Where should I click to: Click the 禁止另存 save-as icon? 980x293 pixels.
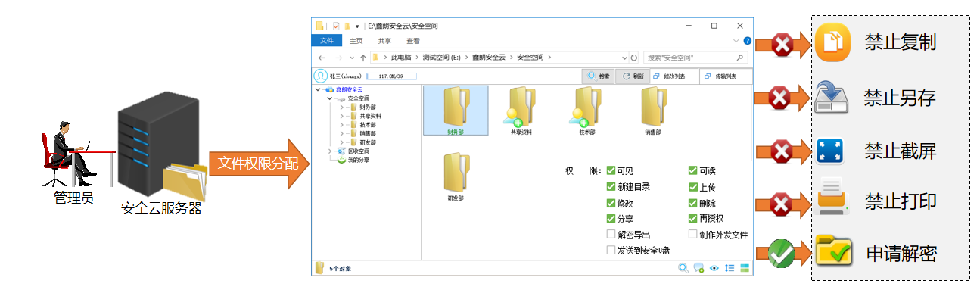[832, 98]
